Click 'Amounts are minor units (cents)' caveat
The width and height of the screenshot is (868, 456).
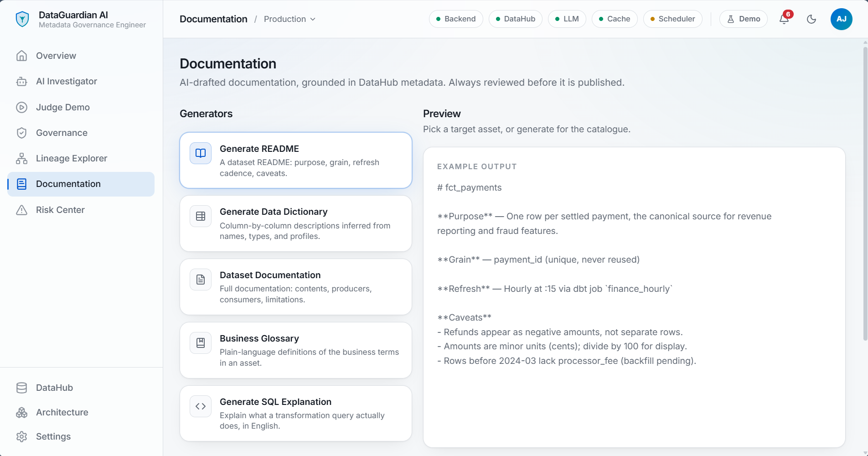tap(562, 346)
